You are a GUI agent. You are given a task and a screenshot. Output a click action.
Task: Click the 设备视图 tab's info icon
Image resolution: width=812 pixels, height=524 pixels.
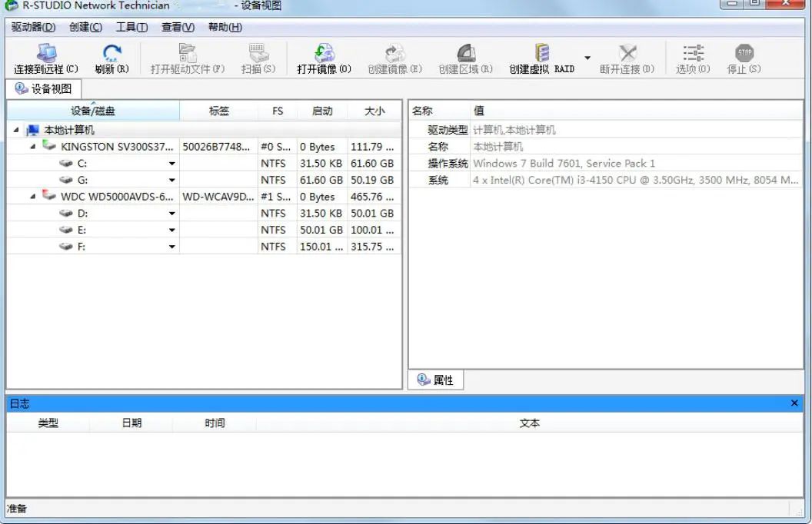click(x=22, y=88)
